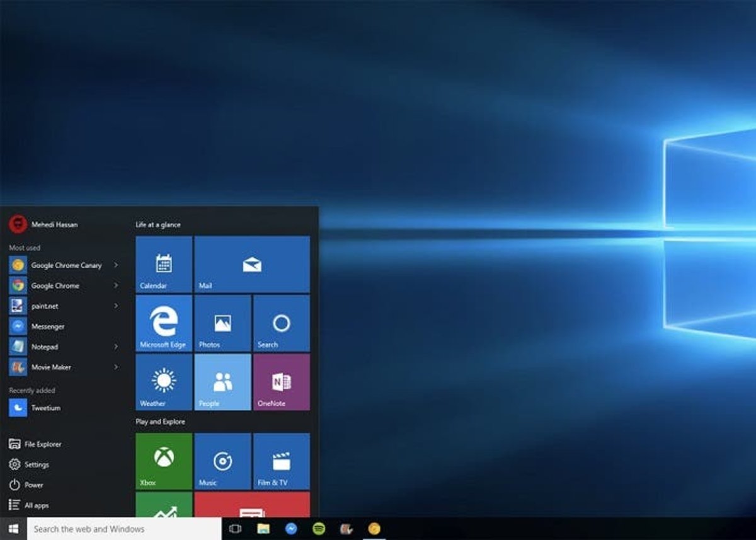Open the brown app icon in the taskbar
This screenshot has width=756, height=540.
click(346, 529)
